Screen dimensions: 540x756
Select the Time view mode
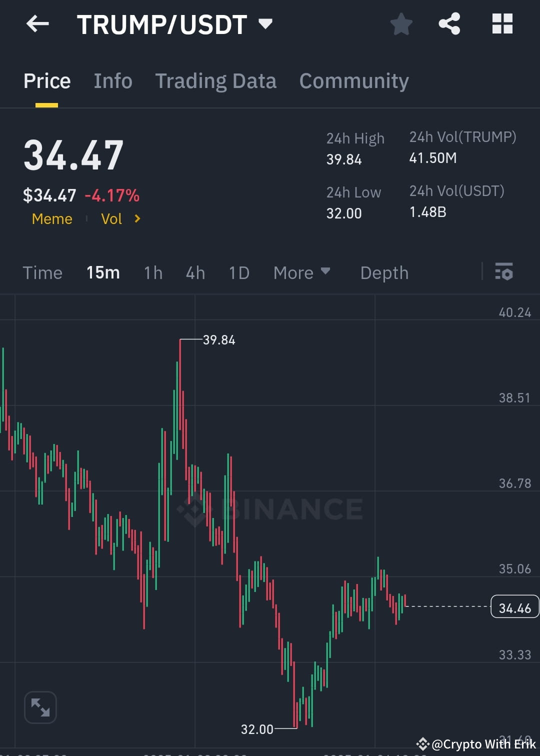point(42,272)
